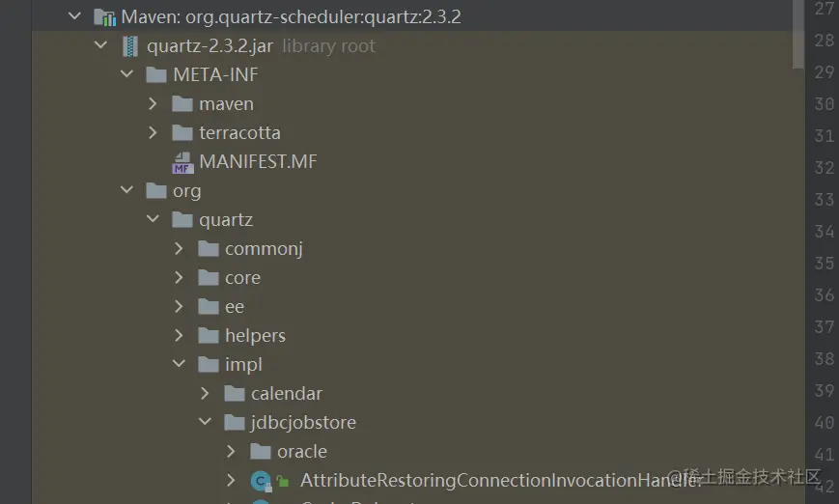The width and height of the screenshot is (839, 504).
Task: Select the core package
Action: coord(242,278)
